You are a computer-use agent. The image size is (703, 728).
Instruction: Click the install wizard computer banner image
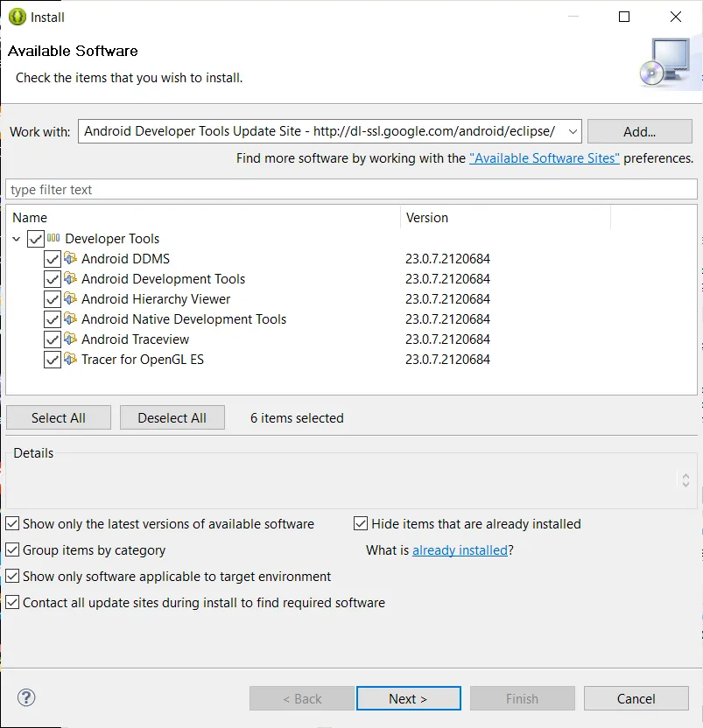(665, 62)
